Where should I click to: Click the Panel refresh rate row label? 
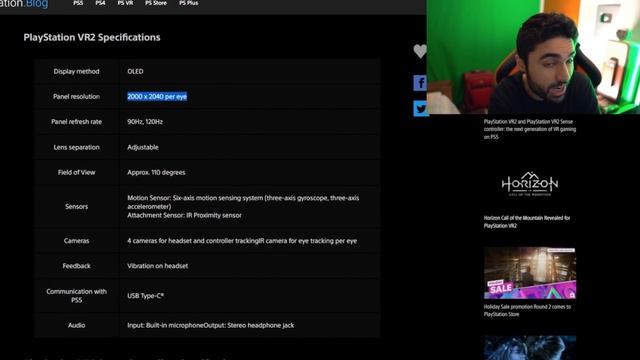(76, 122)
